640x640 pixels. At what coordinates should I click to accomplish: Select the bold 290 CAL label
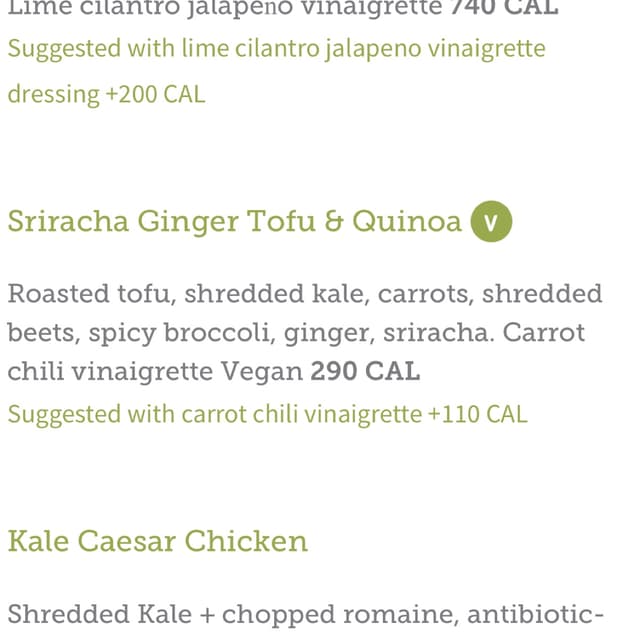point(365,371)
